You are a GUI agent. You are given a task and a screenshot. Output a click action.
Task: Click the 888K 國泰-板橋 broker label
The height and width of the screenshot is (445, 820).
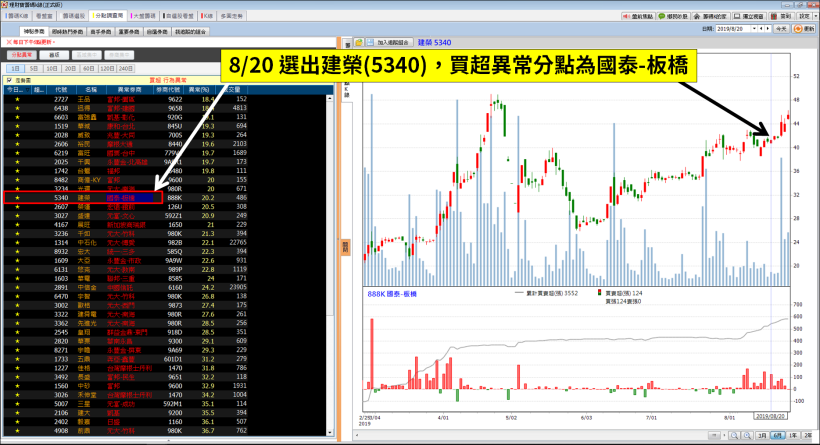(x=392, y=294)
